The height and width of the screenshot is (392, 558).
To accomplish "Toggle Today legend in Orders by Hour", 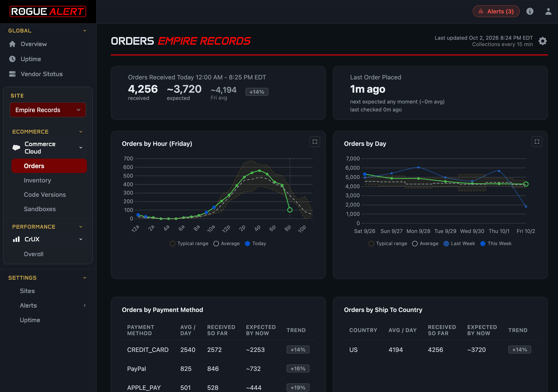I will pyautogui.click(x=255, y=244).
